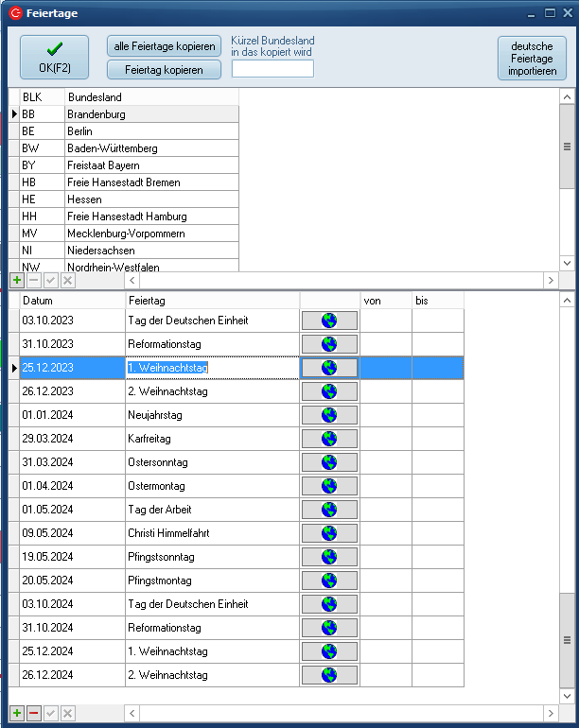Focus the Kürzel Bundesland input field
The height and width of the screenshot is (728, 579).
click(x=272, y=69)
